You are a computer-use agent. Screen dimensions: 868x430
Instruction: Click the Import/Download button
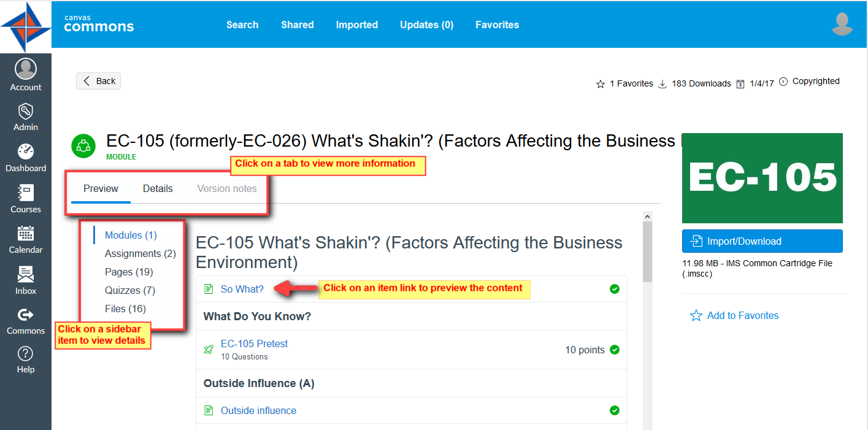click(762, 241)
